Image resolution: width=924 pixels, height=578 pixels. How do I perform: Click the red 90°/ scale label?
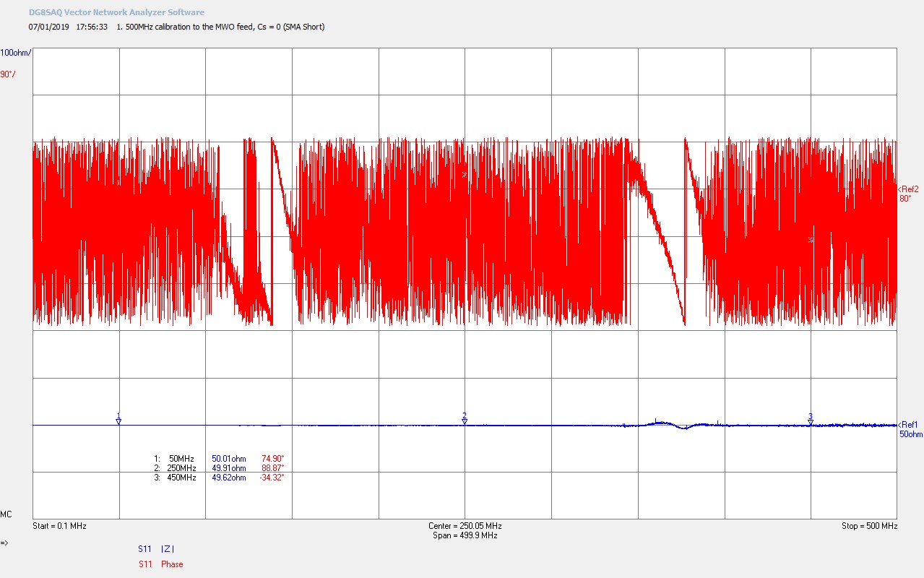tap(9, 74)
